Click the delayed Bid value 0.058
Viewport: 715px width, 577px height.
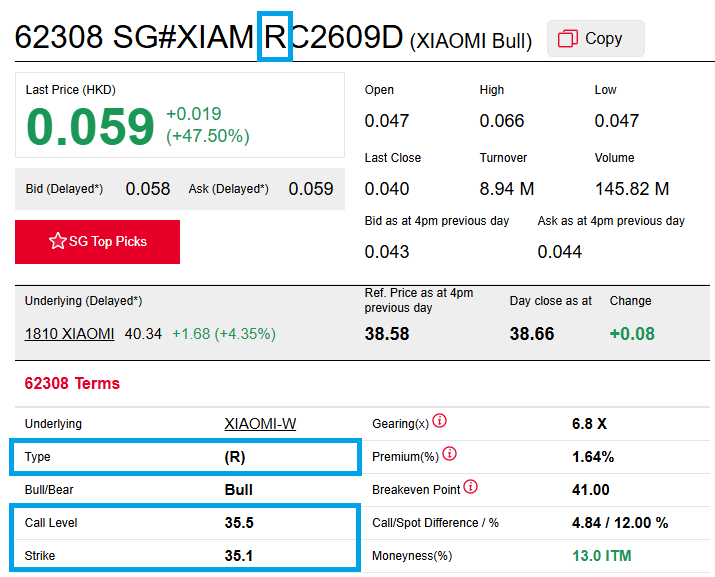tap(147, 189)
